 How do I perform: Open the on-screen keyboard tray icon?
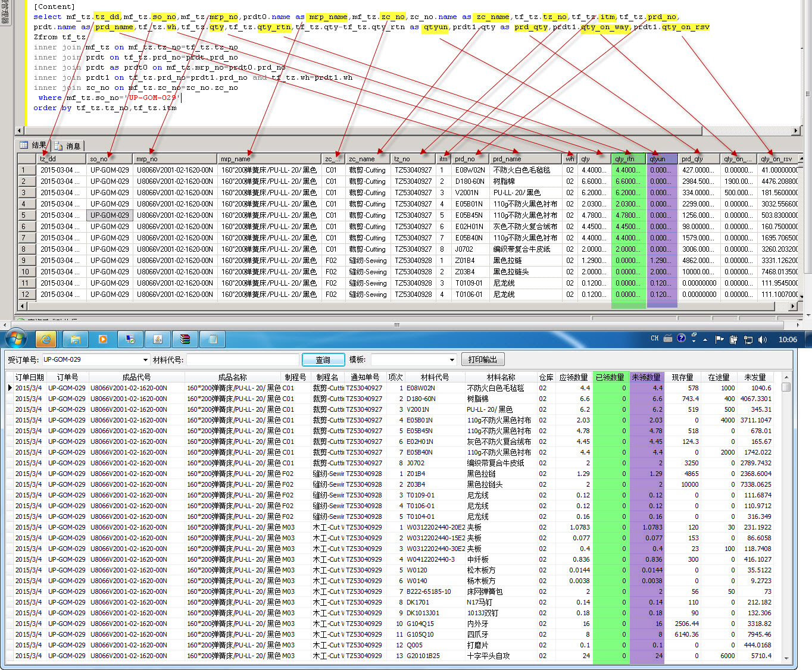668,339
